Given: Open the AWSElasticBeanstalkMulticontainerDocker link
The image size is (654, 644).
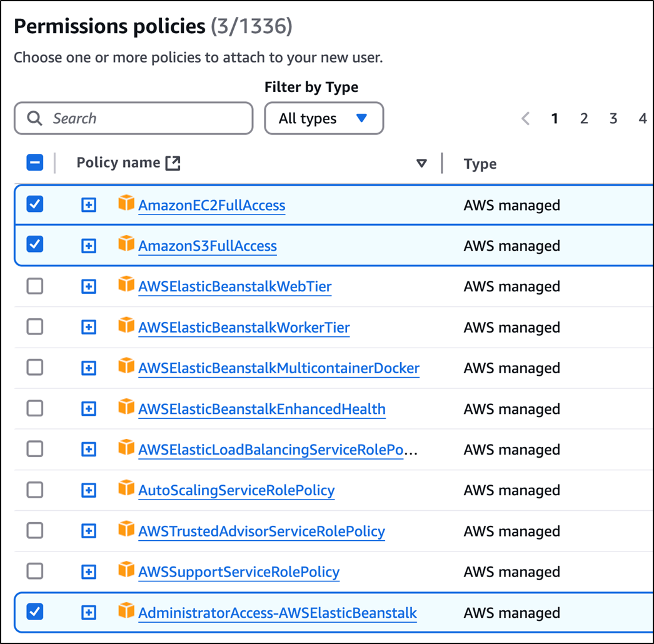Looking at the screenshot, I should click(x=279, y=368).
